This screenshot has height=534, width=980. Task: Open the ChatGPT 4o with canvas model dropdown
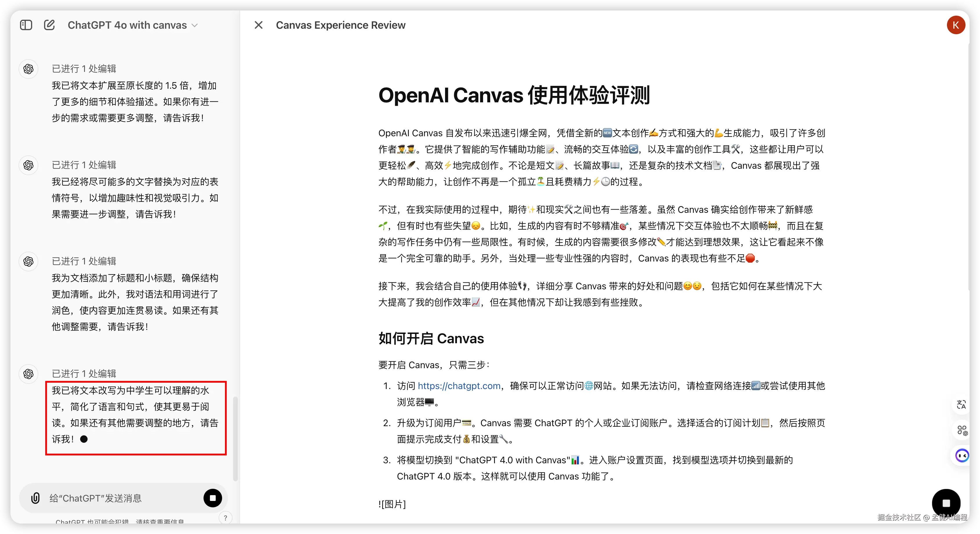133,25
